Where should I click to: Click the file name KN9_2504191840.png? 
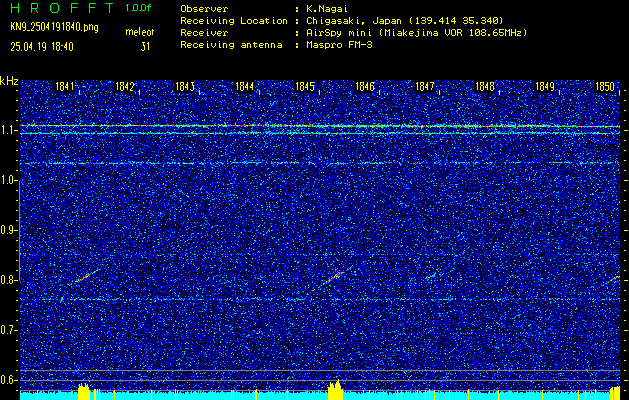pyautogui.click(x=54, y=27)
